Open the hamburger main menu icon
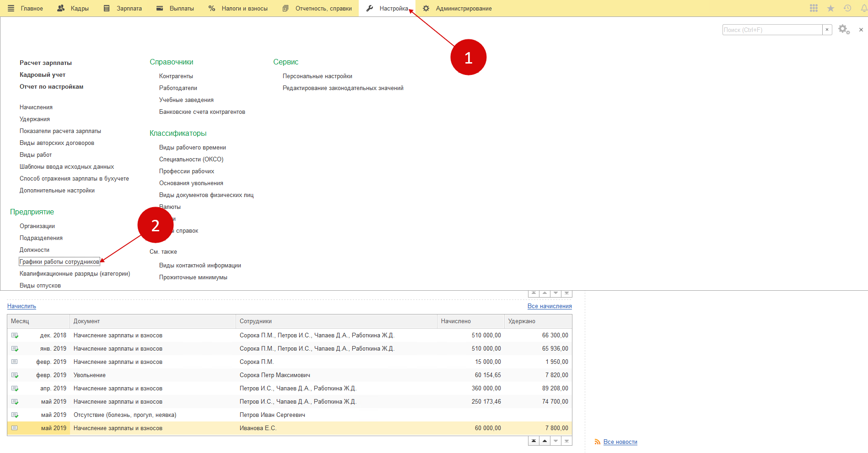Viewport: 868px width, 453px height. [11, 8]
